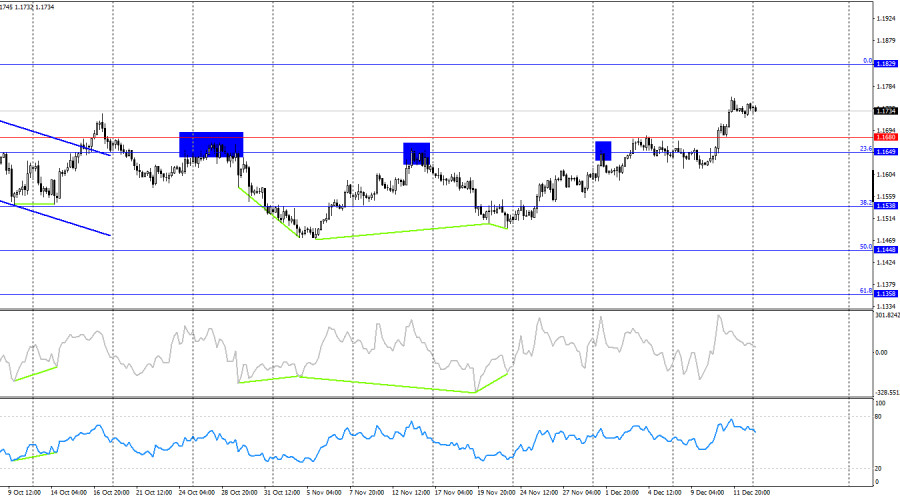Select the large blue rectangle near 24 Oct
900x500 pixels.
211,145
